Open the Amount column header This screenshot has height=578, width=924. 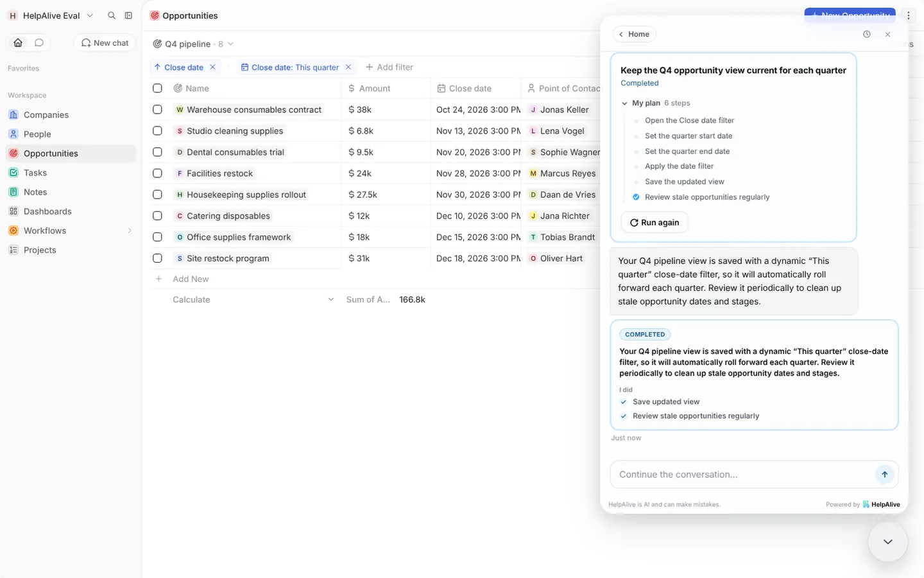tap(386, 88)
